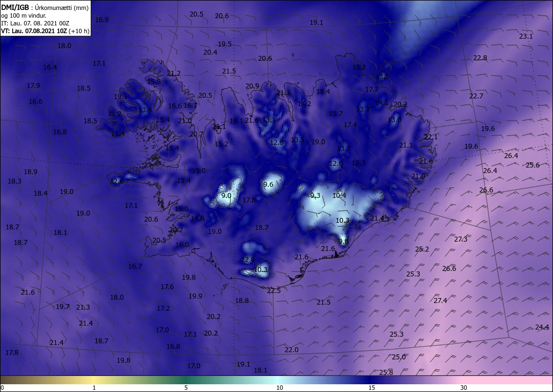Click the map value 18.9

30,172
